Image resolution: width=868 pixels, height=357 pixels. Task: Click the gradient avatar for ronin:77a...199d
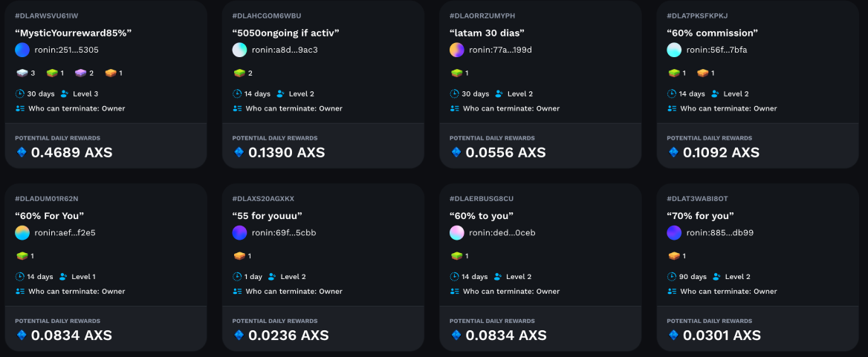coord(457,50)
